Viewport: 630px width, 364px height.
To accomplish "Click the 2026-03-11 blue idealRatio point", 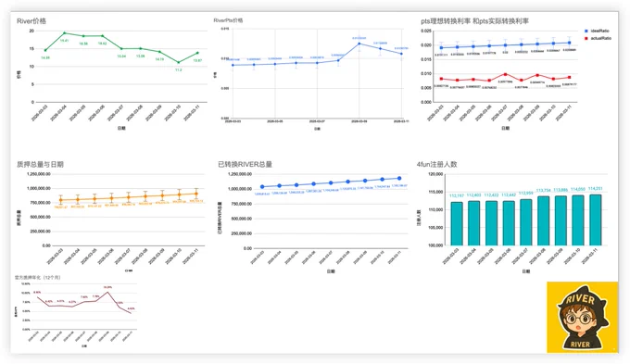I will pyautogui.click(x=570, y=43).
